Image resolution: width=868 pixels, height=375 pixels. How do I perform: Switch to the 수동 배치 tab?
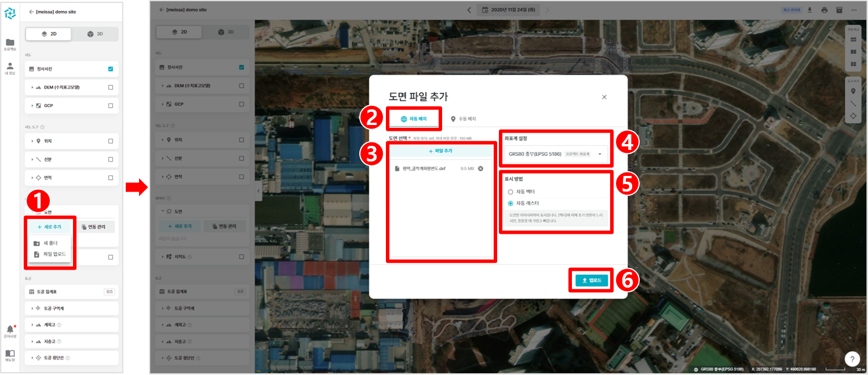click(464, 119)
